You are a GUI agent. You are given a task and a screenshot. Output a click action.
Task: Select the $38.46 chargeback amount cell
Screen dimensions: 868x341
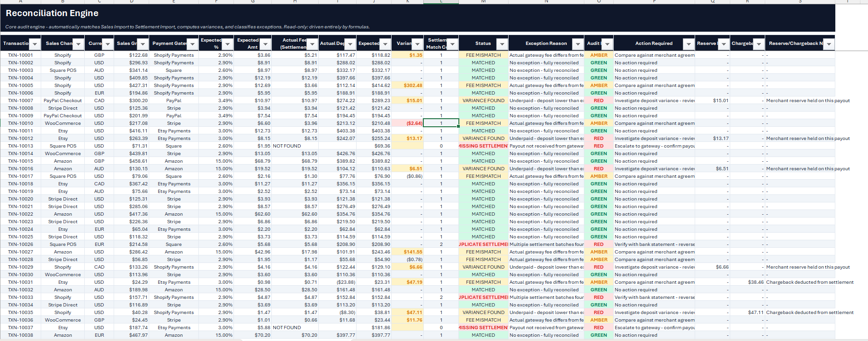pos(748,282)
